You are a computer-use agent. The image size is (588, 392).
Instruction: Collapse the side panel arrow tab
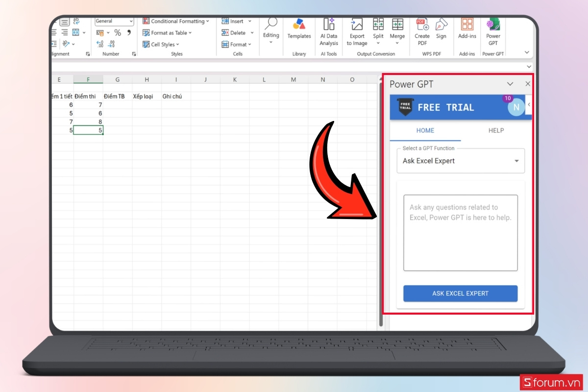(529, 104)
